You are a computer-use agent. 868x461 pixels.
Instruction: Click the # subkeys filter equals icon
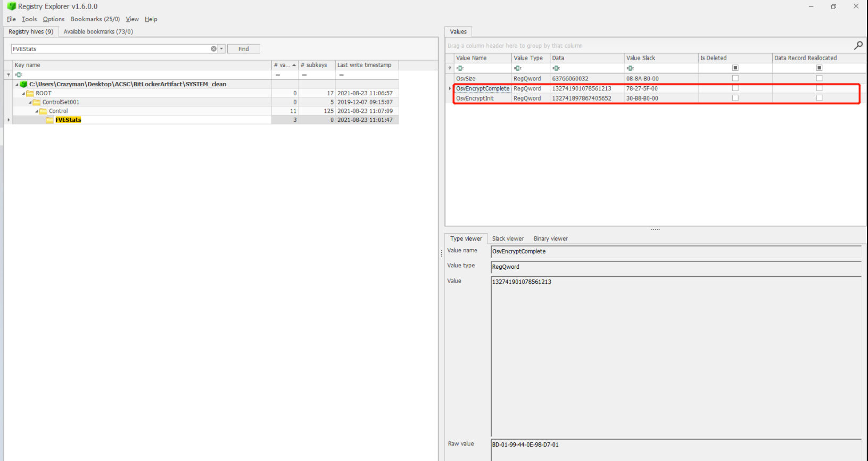click(304, 75)
